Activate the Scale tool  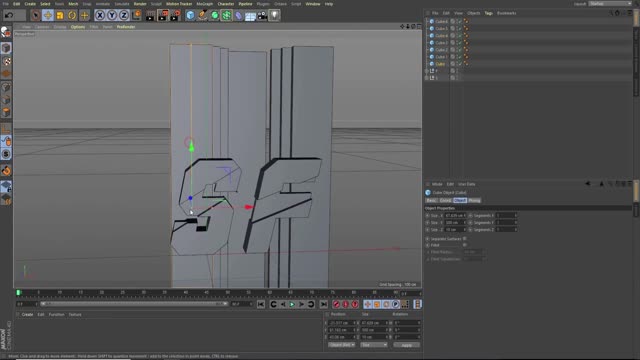[60, 16]
